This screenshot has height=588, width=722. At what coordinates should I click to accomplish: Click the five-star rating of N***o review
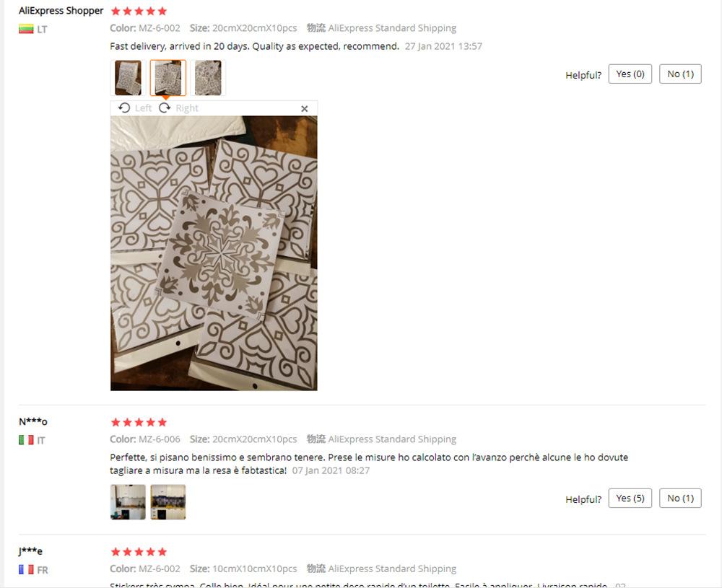(x=139, y=422)
